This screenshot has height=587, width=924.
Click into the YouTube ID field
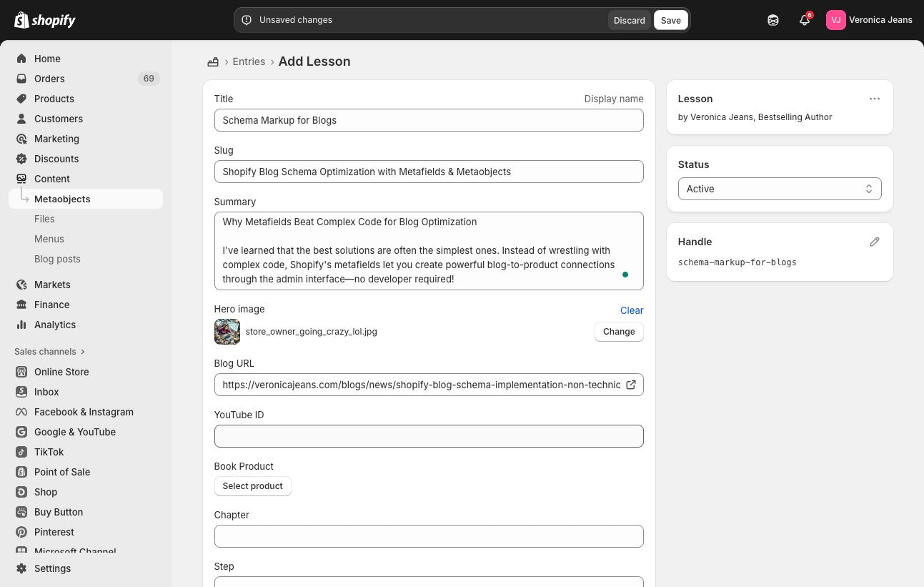(x=429, y=436)
